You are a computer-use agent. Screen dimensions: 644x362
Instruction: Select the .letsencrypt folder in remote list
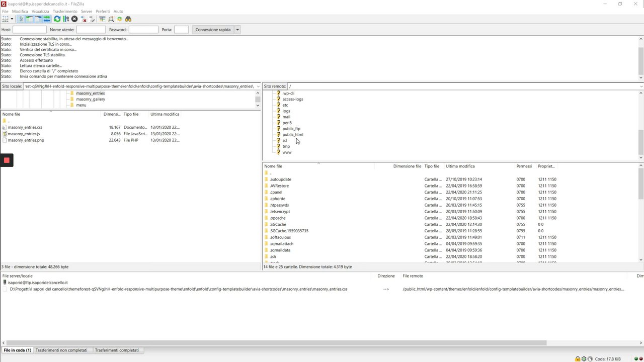click(280, 212)
